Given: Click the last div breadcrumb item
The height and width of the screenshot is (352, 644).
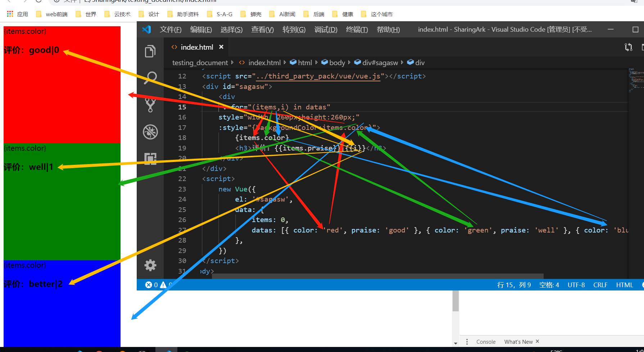Looking at the screenshot, I should click(x=419, y=63).
